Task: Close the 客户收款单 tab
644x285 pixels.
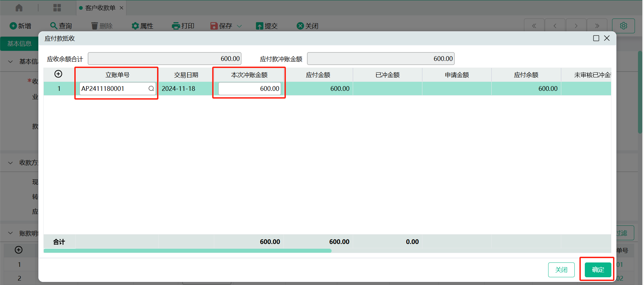Action: point(121,8)
